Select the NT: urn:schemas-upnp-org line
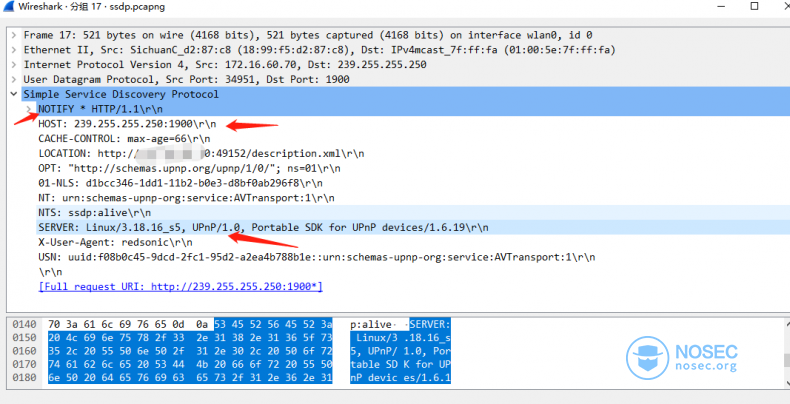The width and height of the screenshot is (790, 404). click(x=186, y=197)
